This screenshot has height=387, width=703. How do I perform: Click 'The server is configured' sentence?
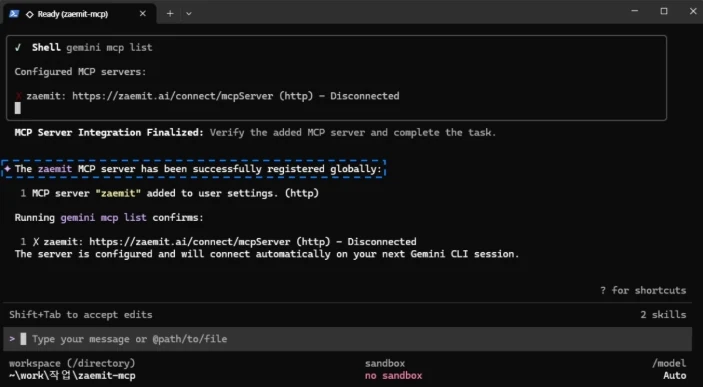point(267,254)
